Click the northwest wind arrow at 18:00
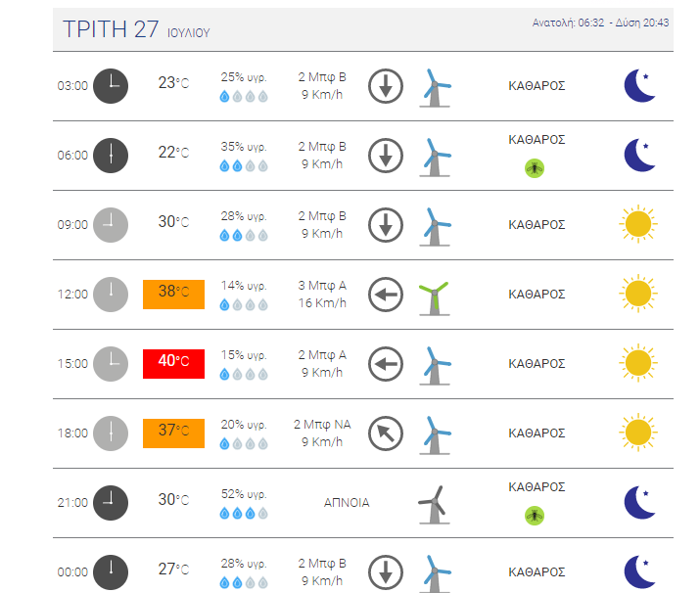 click(386, 433)
